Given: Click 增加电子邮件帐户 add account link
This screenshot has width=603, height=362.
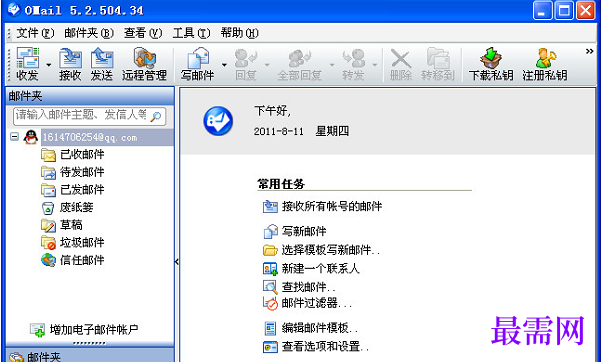Looking at the screenshot, I should pyautogui.click(x=94, y=330).
